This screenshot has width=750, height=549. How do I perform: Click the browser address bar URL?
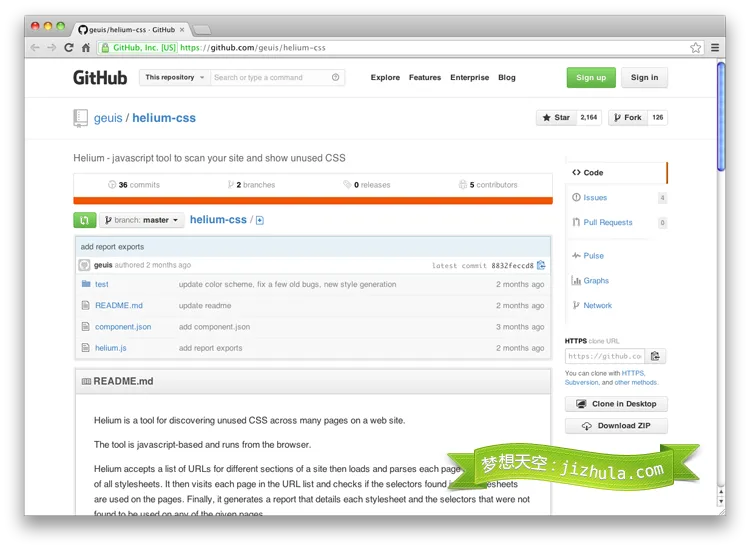(254, 48)
